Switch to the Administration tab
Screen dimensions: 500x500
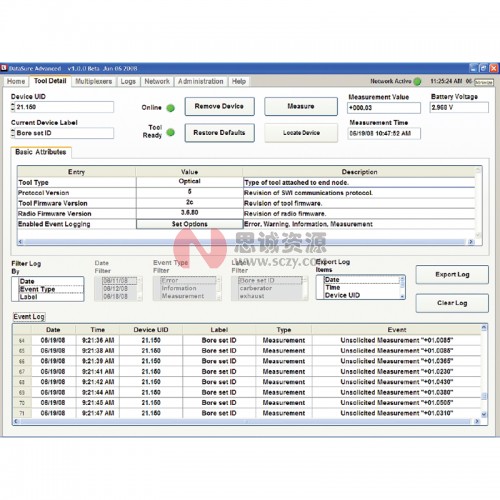point(201,81)
